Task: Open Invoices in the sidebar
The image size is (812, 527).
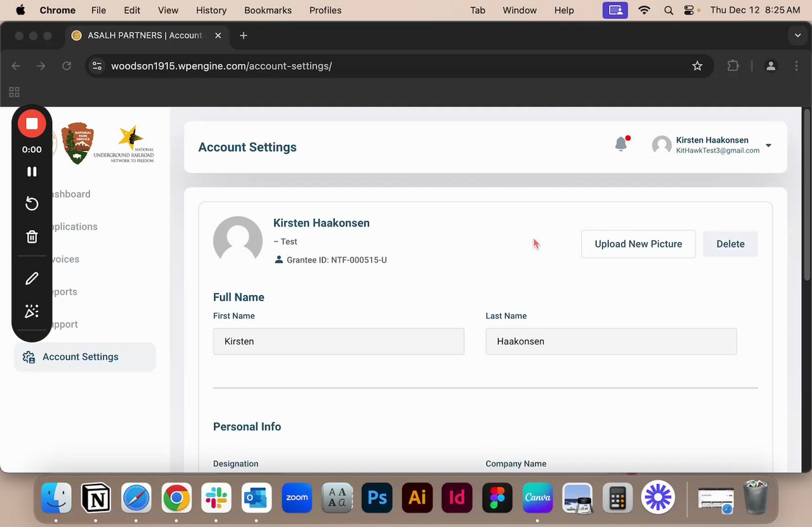Action: click(x=66, y=259)
